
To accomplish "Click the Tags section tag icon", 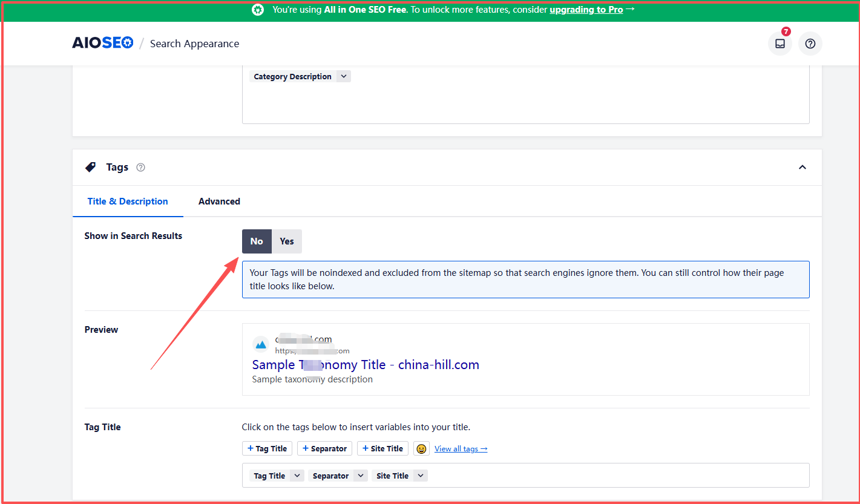I will (90, 167).
